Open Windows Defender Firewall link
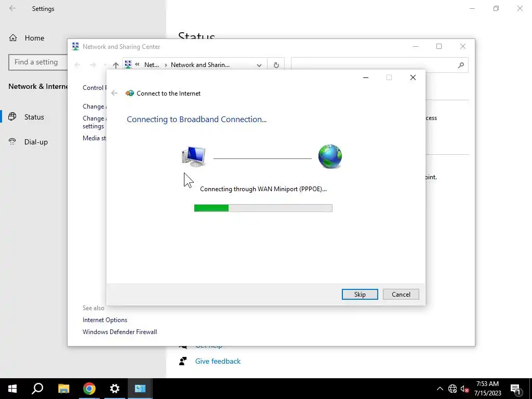 [x=120, y=332]
